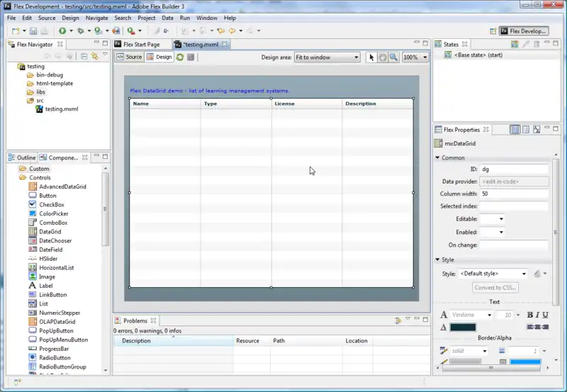Click the arrow select mode tool
Viewport: 567px width, 392px height.
372,57
